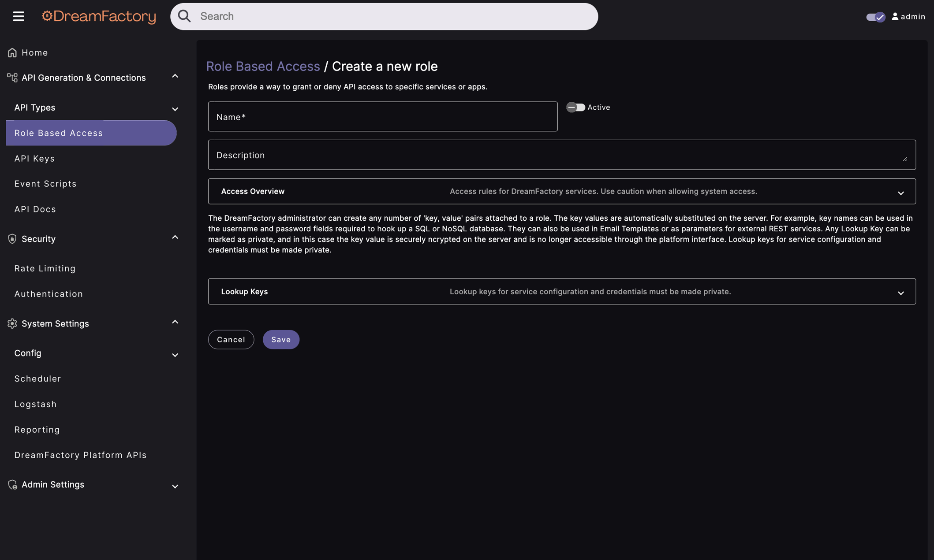Toggle the dark theme switch
The width and height of the screenshot is (934, 560).
coord(875,17)
